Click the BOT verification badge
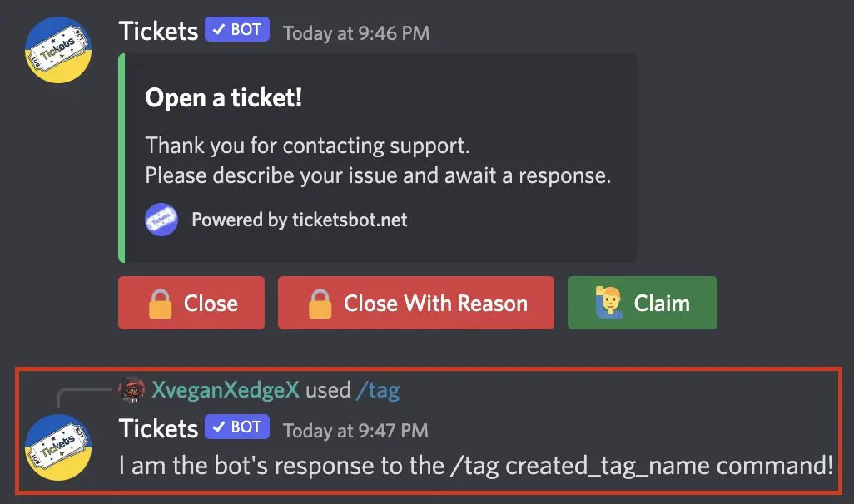This screenshot has height=504, width=854. tap(236, 28)
